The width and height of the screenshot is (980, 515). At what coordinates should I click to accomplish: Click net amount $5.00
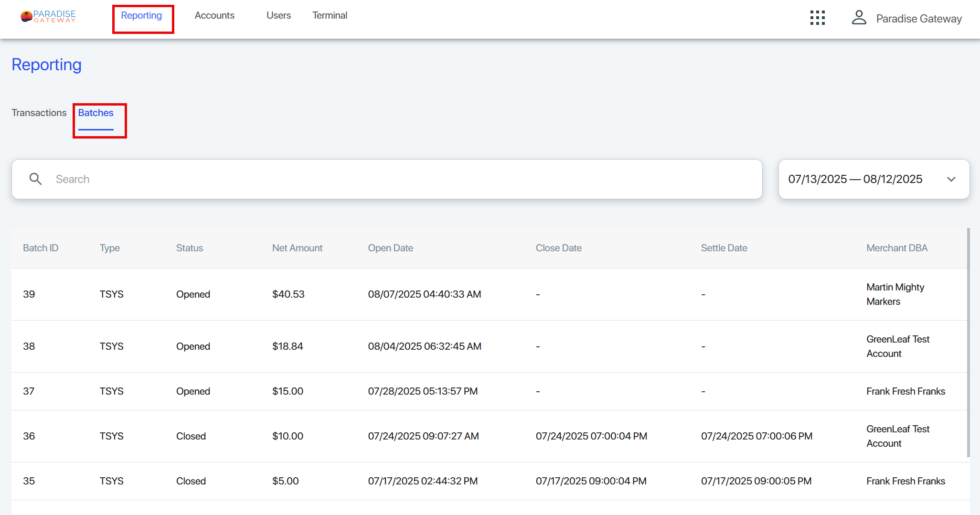pos(285,481)
